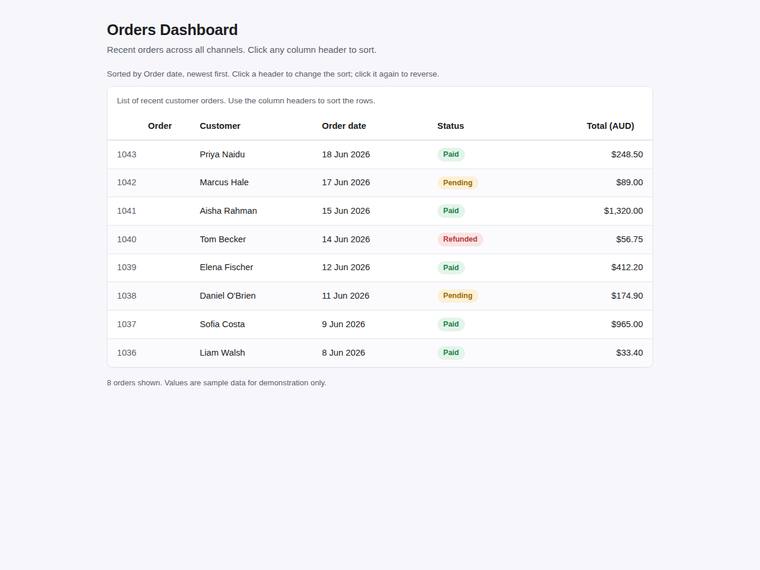This screenshot has width=760, height=570.
Task: Click order number 1036
Action: (x=127, y=353)
